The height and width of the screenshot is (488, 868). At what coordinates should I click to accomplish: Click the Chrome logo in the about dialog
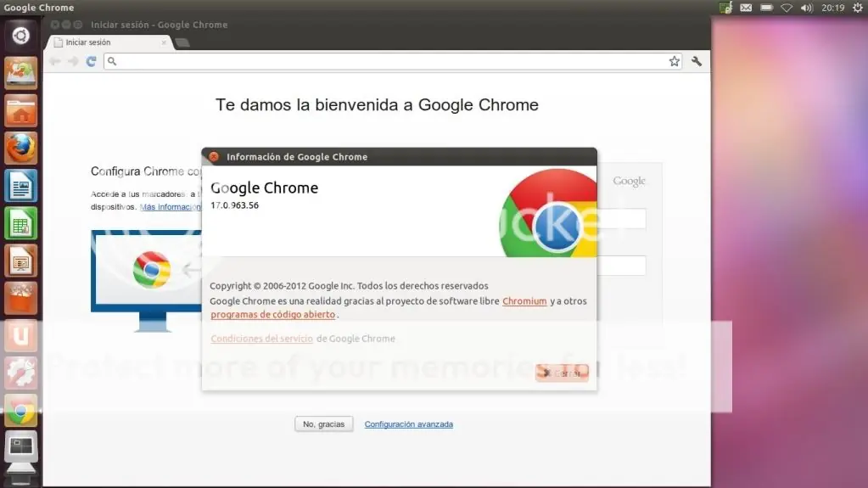(x=548, y=213)
